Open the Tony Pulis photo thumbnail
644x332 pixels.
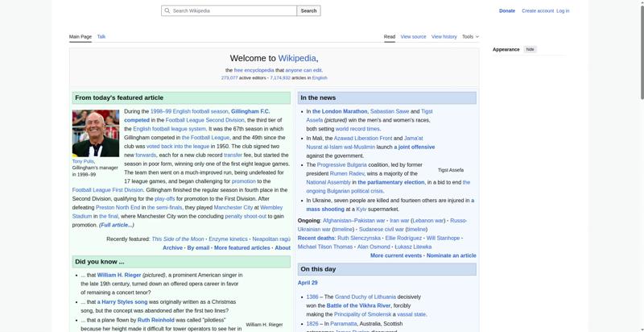pos(96,133)
